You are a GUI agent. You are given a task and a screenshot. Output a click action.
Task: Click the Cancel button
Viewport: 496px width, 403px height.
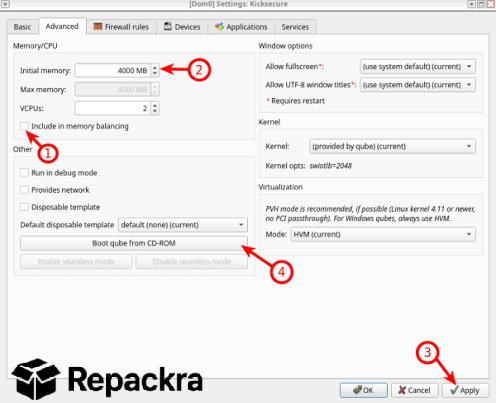click(x=414, y=390)
